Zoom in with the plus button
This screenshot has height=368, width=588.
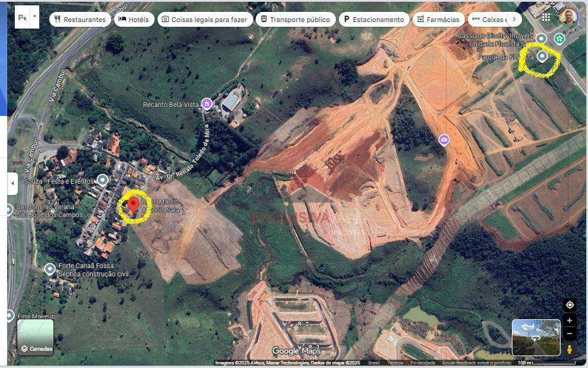pyautogui.click(x=570, y=320)
